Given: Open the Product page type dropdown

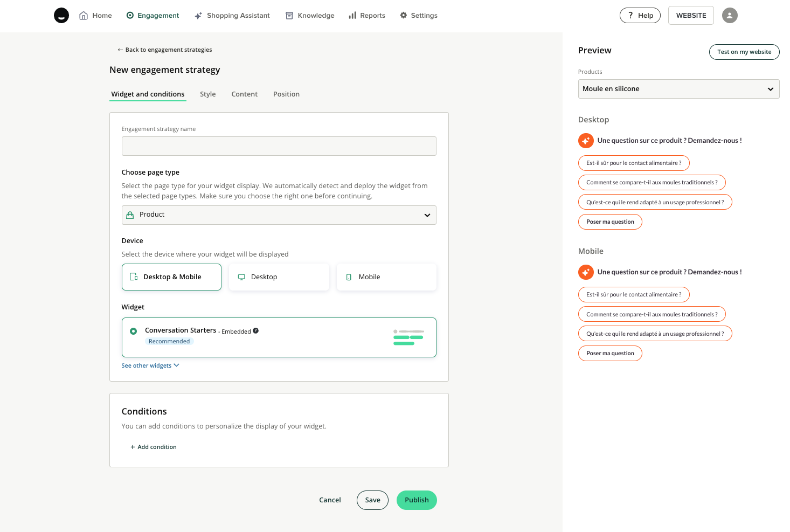Looking at the screenshot, I should point(279,215).
